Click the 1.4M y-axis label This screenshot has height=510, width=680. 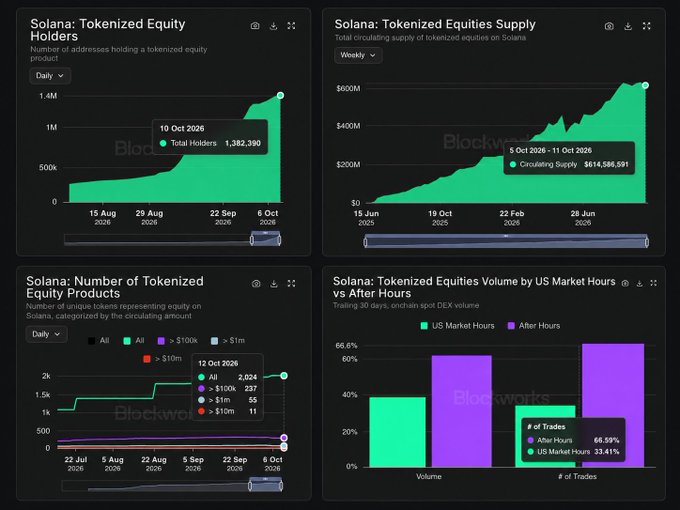click(x=48, y=96)
